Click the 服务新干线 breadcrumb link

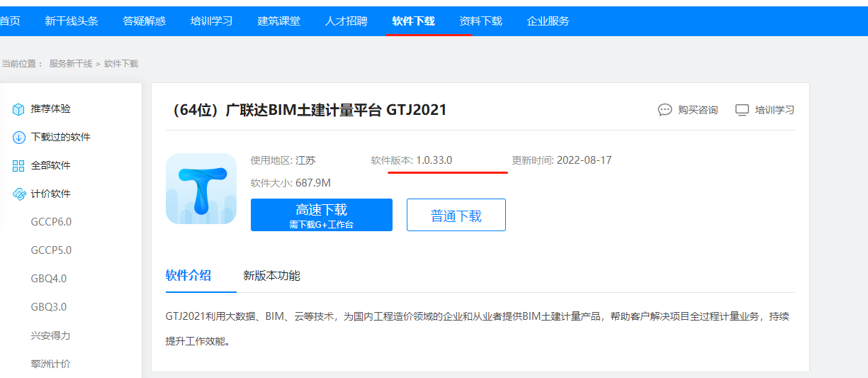(70, 64)
